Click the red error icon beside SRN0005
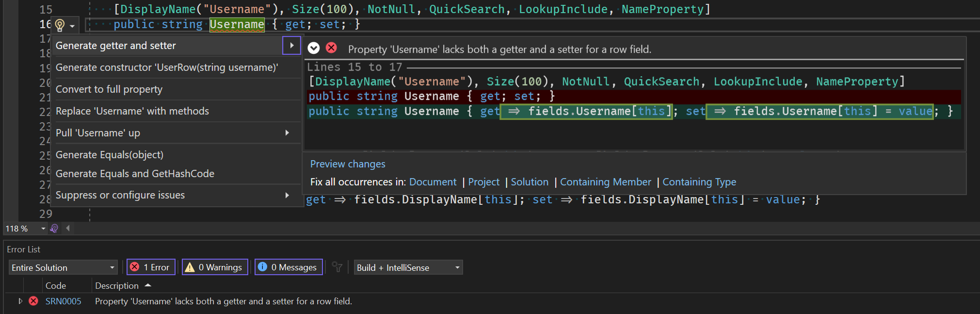The image size is (980, 314). 33,301
